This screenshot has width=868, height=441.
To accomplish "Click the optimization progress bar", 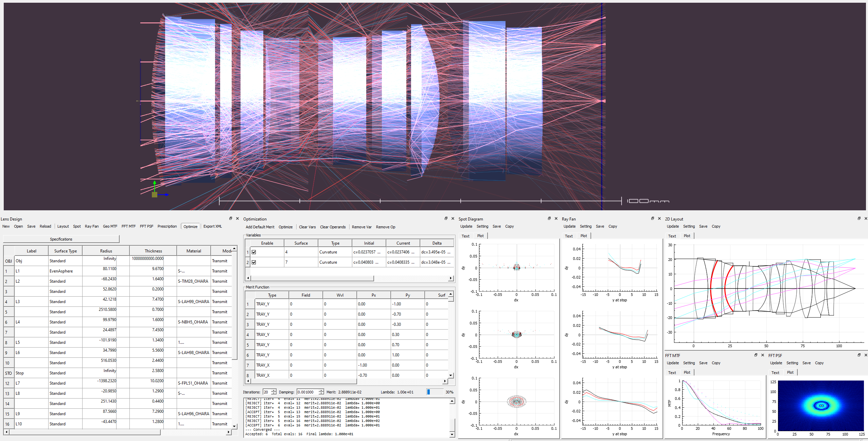I will [x=435, y=392].
